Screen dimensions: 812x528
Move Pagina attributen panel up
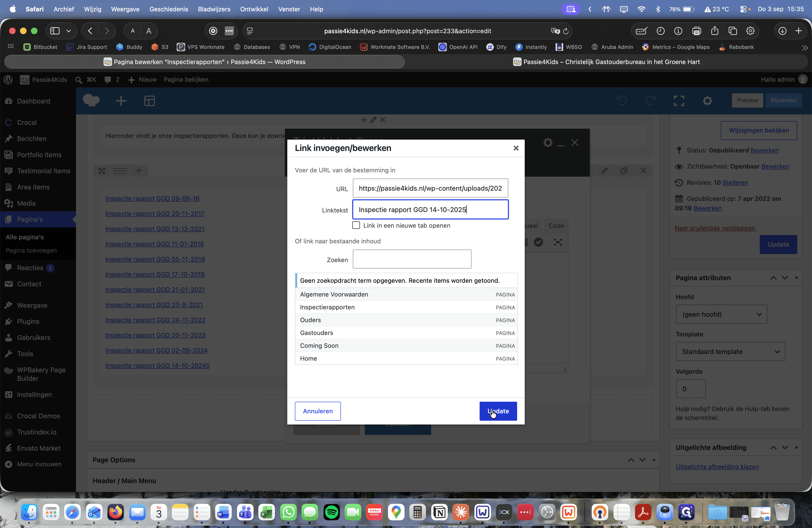pyautogui.click(x=774, y=278)
